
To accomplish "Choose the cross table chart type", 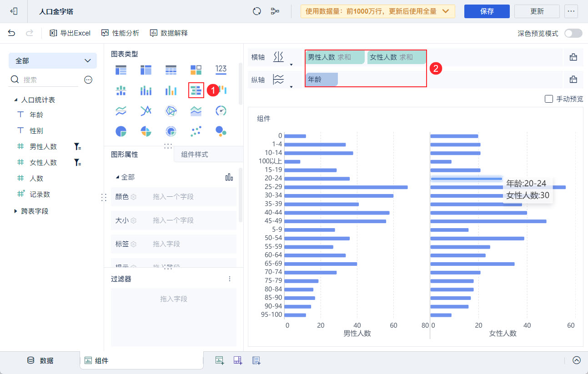I will 146,70.
